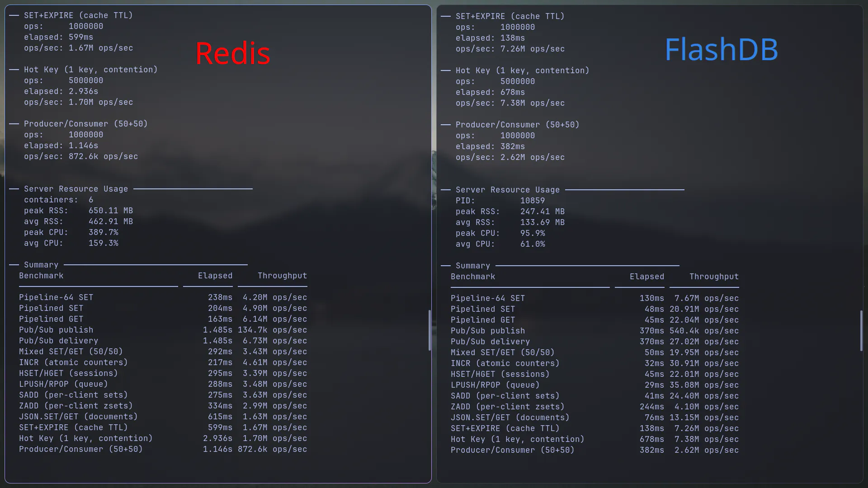868x488 pixels.
Task: Click the blue 'FlashDB' title label
Action: [722, 49]
